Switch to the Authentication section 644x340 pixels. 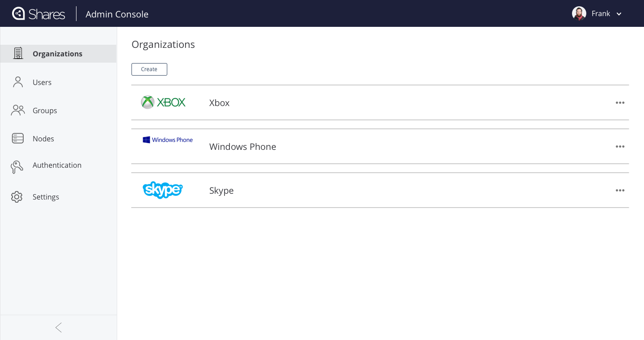[x=58, y=165]
